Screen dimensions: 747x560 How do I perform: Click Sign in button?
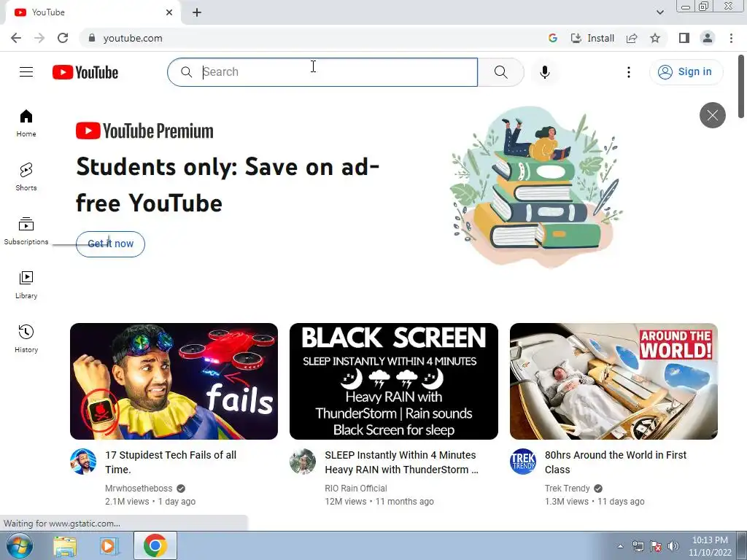tap(686, 72)
